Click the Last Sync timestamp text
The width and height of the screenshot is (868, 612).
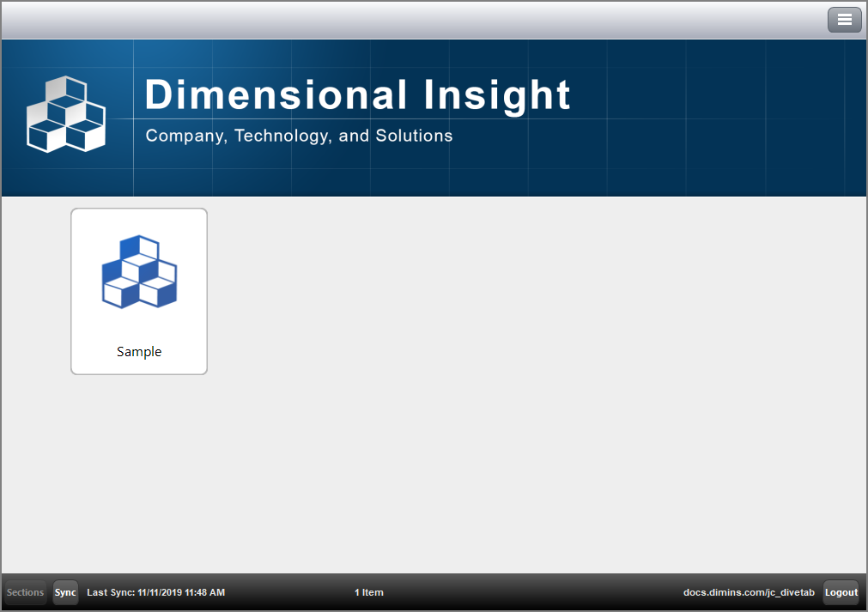155,592
